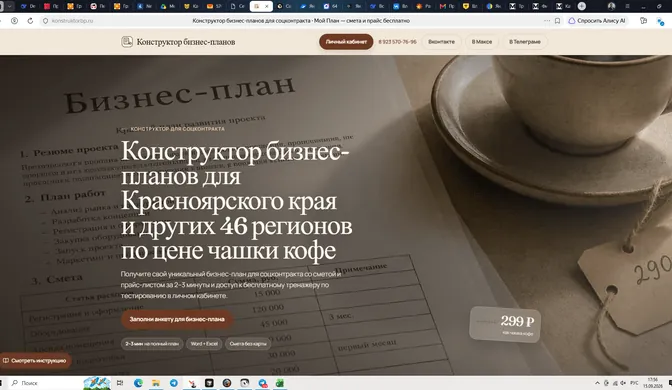Screen dimensions: 672x390
Task: Click the 2-3 мин на полный план chip
Action: point(152,344)
